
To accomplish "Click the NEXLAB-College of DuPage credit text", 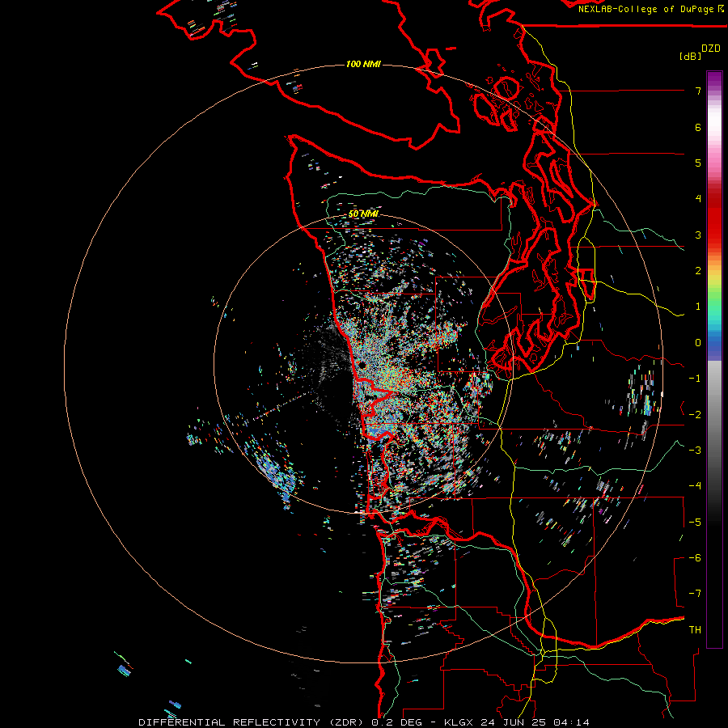I will [x=646, y=9].
